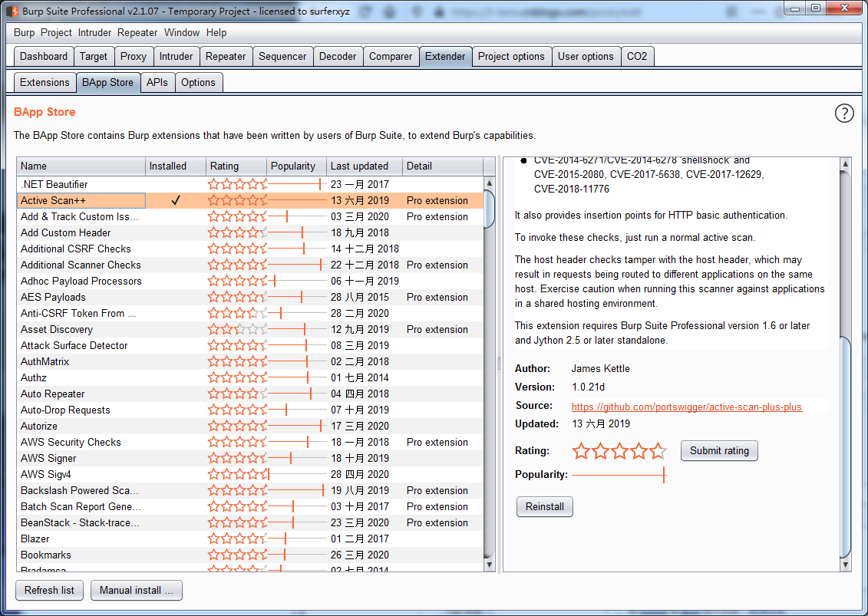Open the Options sub-tab
Viewport: 868px width, 616px height.
pos(198,82)
